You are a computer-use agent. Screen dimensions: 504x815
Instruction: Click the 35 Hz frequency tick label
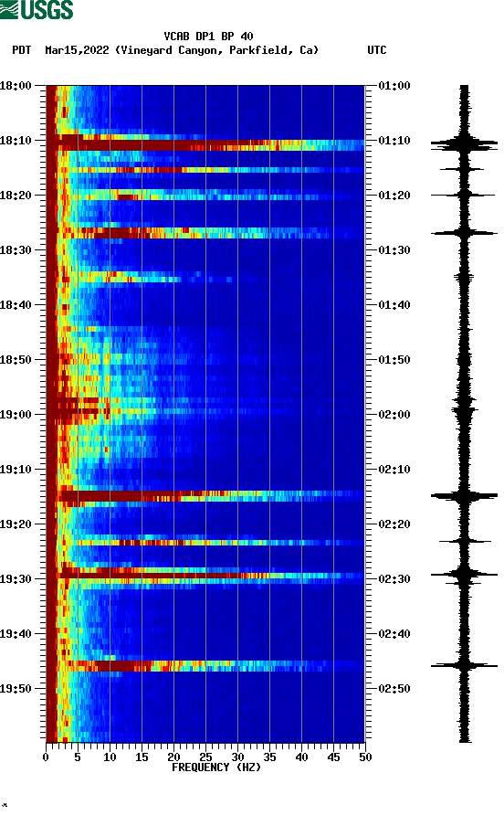(x=269, y=757)
